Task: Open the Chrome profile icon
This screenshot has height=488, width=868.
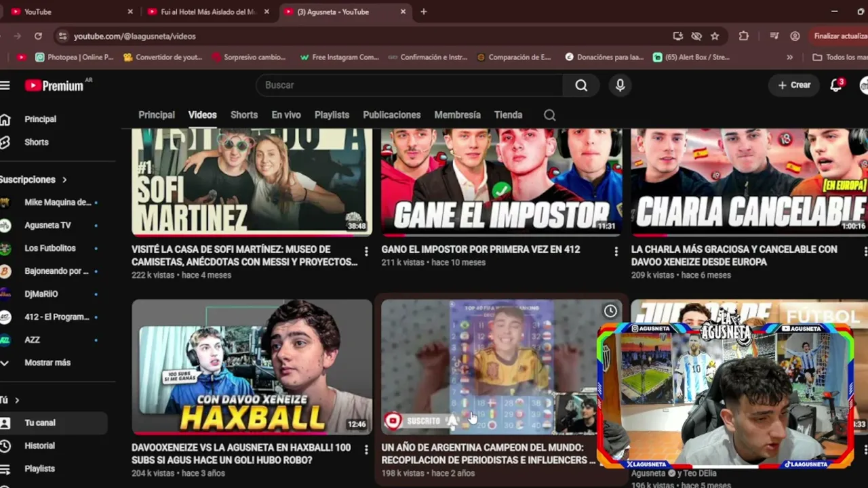Action: click(795, 36)
